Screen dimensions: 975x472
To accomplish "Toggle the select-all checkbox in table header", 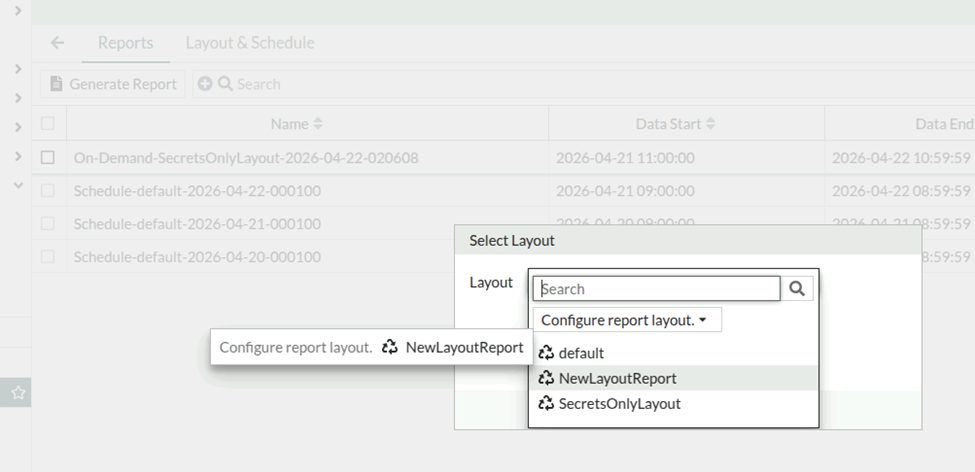I will 48,124.
